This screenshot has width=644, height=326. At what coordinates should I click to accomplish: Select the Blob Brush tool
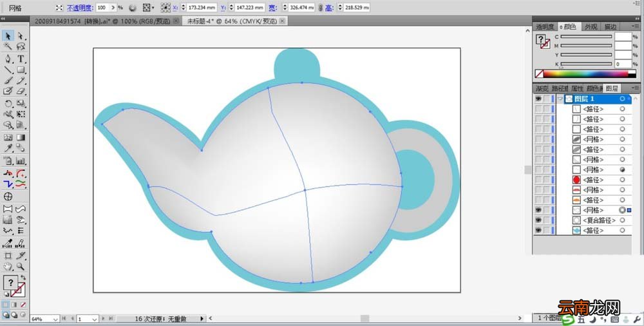(8, 91)
